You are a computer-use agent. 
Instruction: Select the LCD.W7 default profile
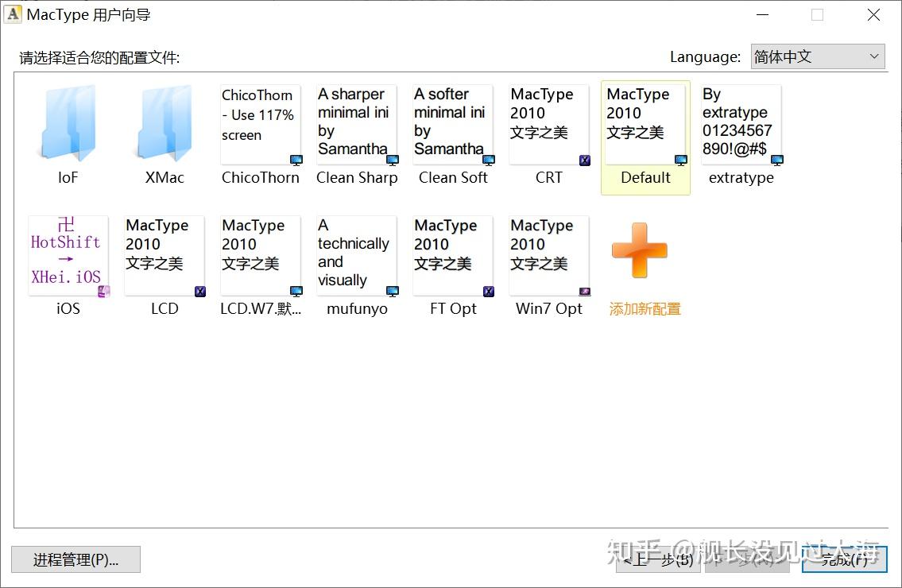click(x=260, y=254)
